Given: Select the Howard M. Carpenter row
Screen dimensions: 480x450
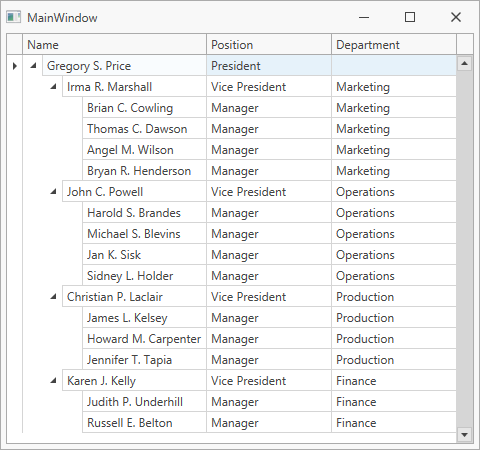Looking at the screenshot, I should click(269, 339).
